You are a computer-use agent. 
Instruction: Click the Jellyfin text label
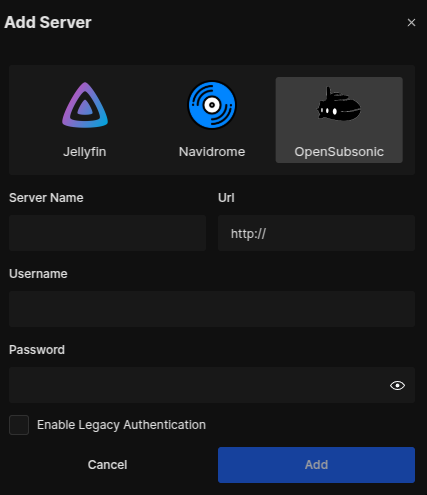85,152
